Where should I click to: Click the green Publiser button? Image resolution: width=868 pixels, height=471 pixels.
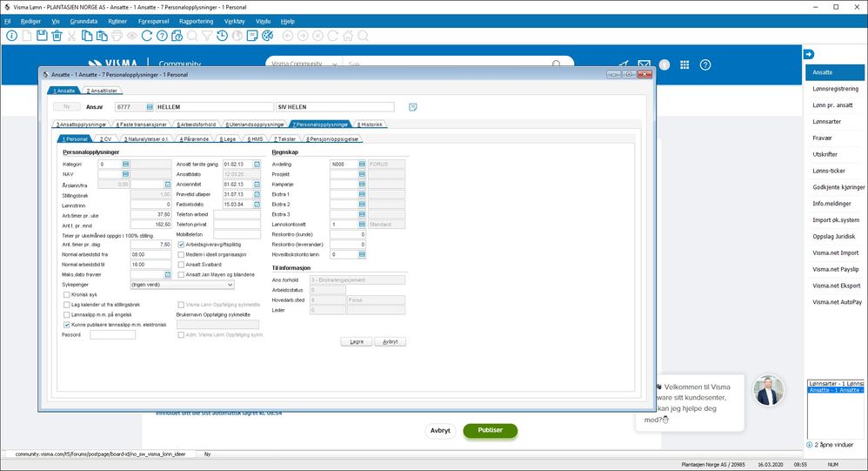(490, 430)
